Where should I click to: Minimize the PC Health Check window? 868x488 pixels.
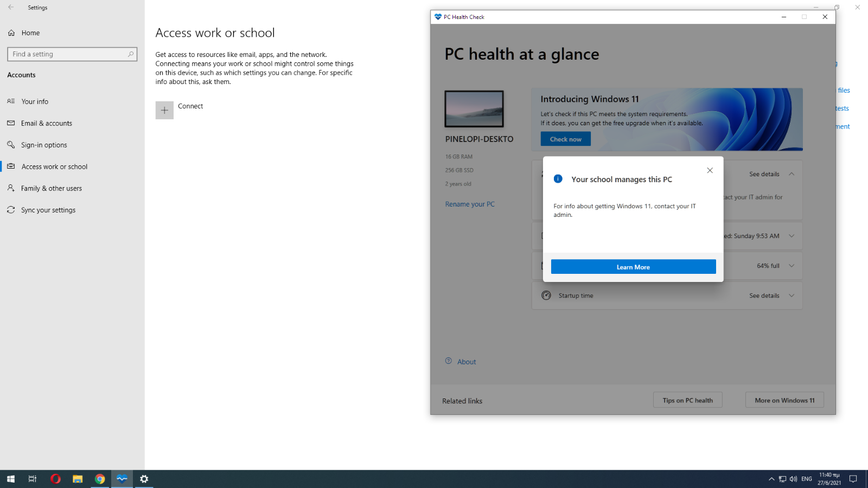[784, 17]
